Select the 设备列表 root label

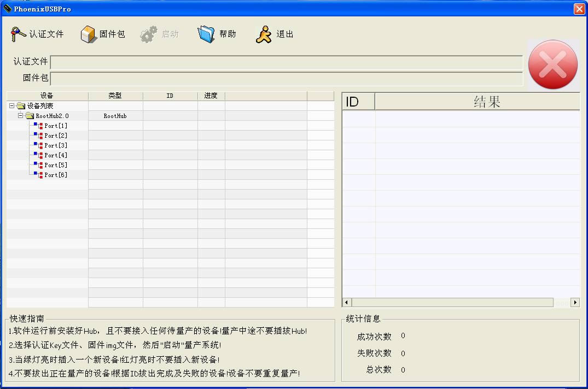40,106
